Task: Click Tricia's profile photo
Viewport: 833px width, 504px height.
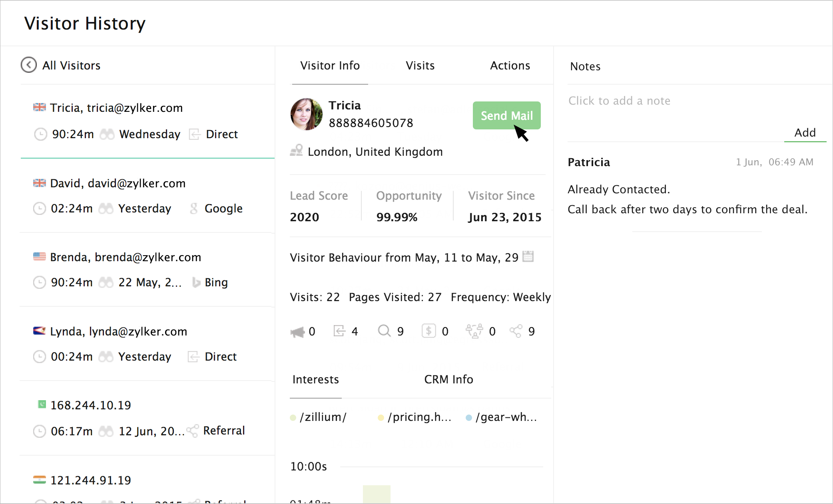Action: (306, 114)
